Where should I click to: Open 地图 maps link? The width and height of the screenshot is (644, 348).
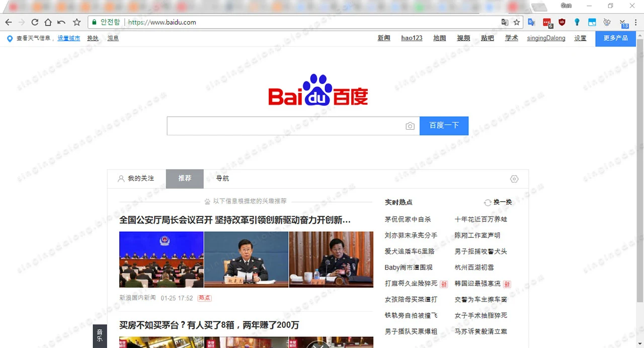[x=440, y=38]
